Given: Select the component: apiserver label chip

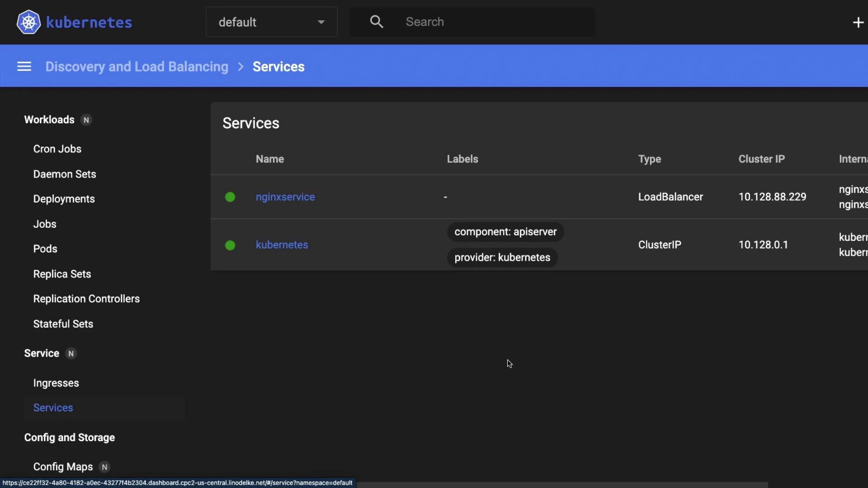Looking at the screenshot, I should [505, 232].
